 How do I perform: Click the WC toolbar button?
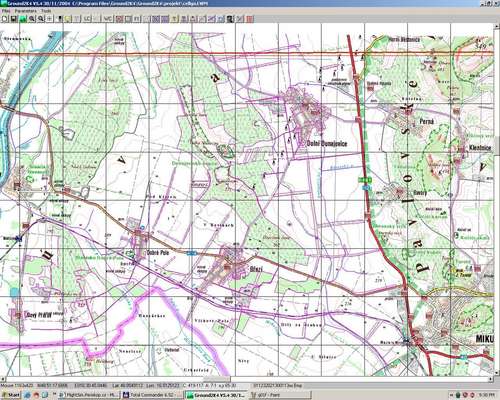pyautogui.click(x=107, y=19)
